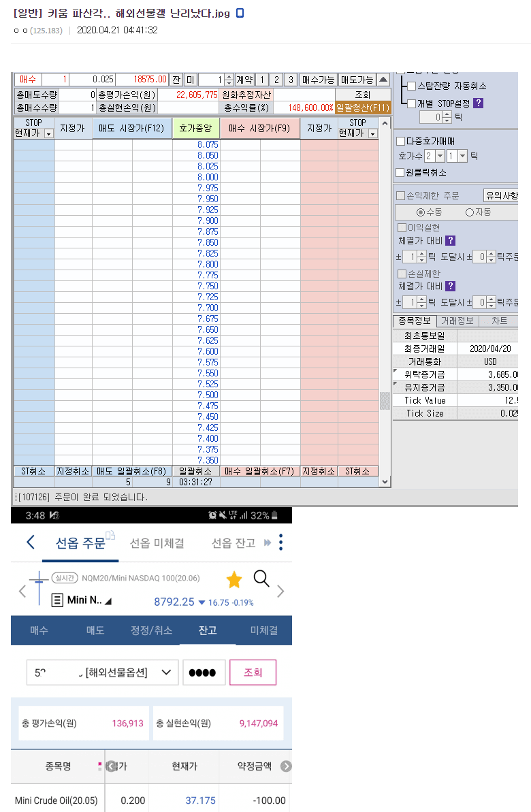Enable 스탑잔량 자동취소 checkbox

411,86
